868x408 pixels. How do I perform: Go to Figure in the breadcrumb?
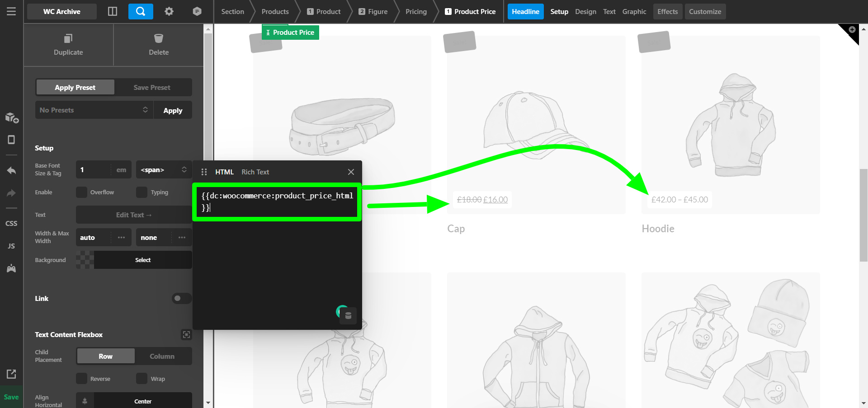(373, 11)
